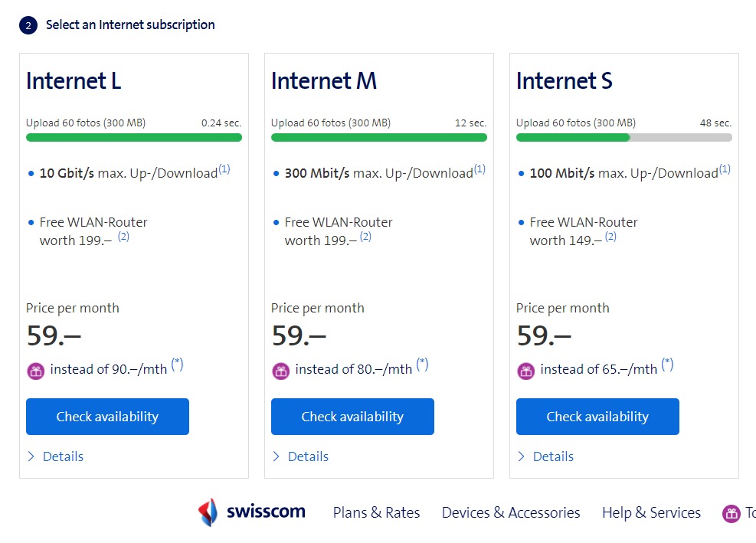Click gift icon in Internet S card
This screenshot has height=543, width=756.
[526, 371]
